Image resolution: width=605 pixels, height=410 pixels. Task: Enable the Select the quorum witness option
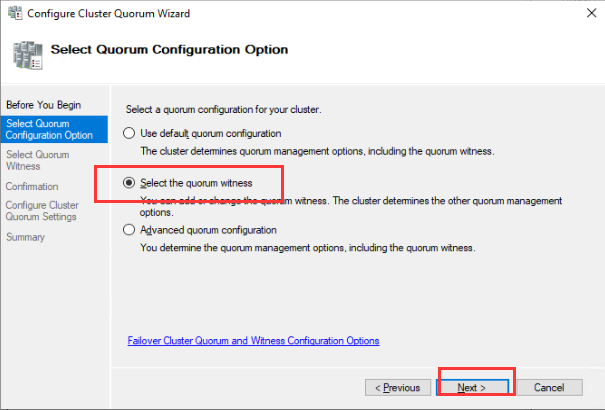128,183
